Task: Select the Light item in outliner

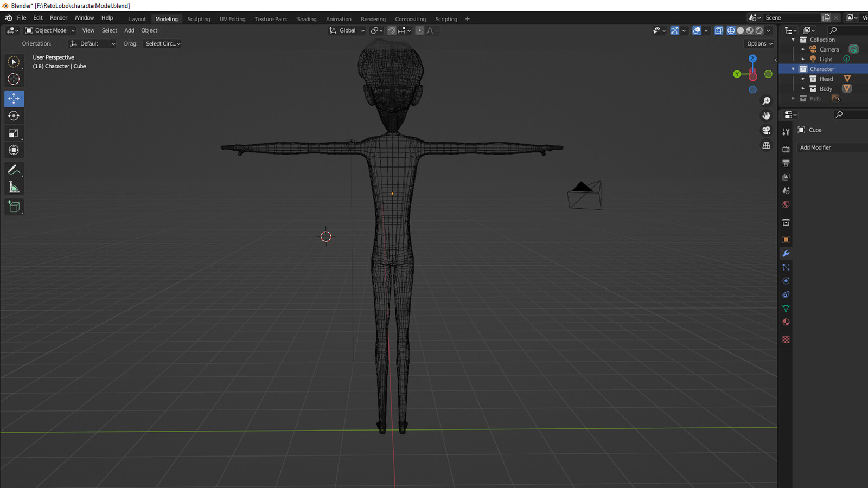Action: click(x=826, y=59)
